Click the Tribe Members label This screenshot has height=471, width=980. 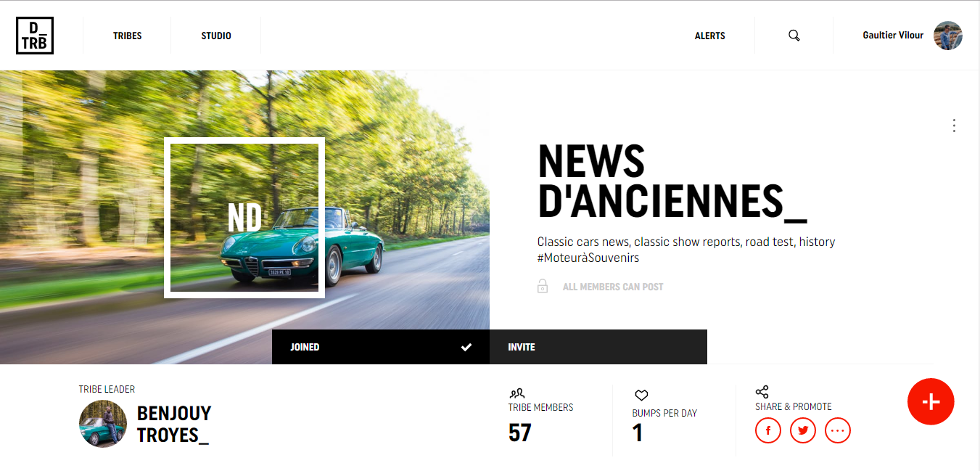[x=541, y=408]
